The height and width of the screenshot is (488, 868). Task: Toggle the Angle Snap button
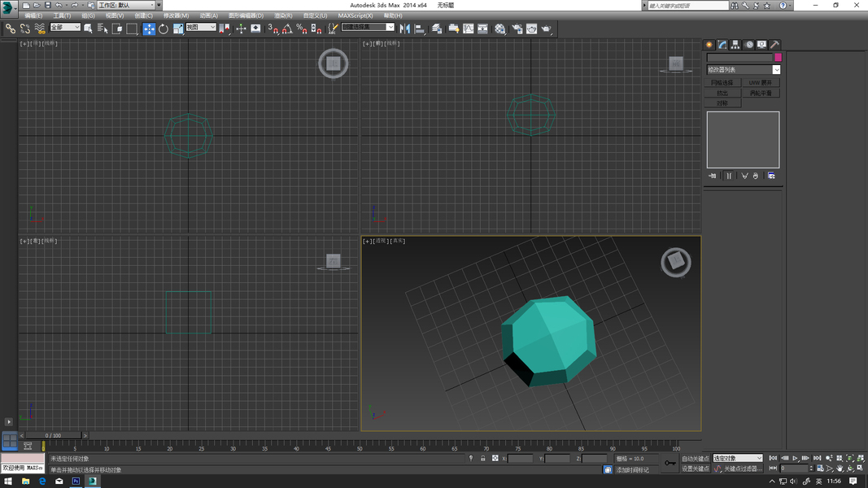(287, 28)
